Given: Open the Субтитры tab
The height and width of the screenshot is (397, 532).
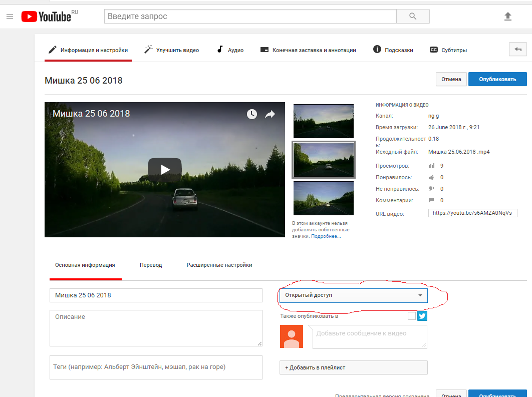Looking at the screenshot, I should click(448, 50).
